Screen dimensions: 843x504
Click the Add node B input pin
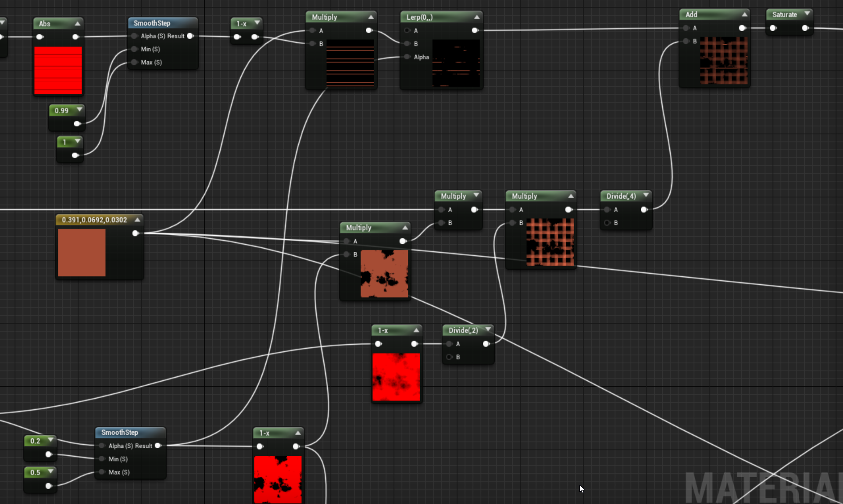tap(686, 41)
